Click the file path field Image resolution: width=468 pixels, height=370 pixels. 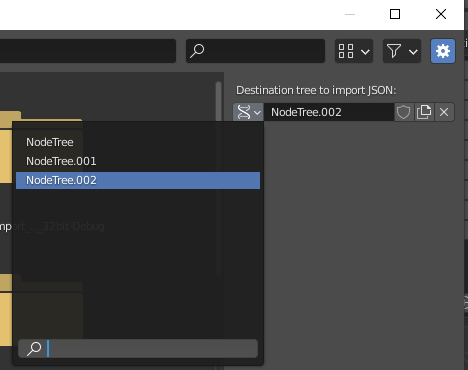pyautogui.click(x=88, y=51)
